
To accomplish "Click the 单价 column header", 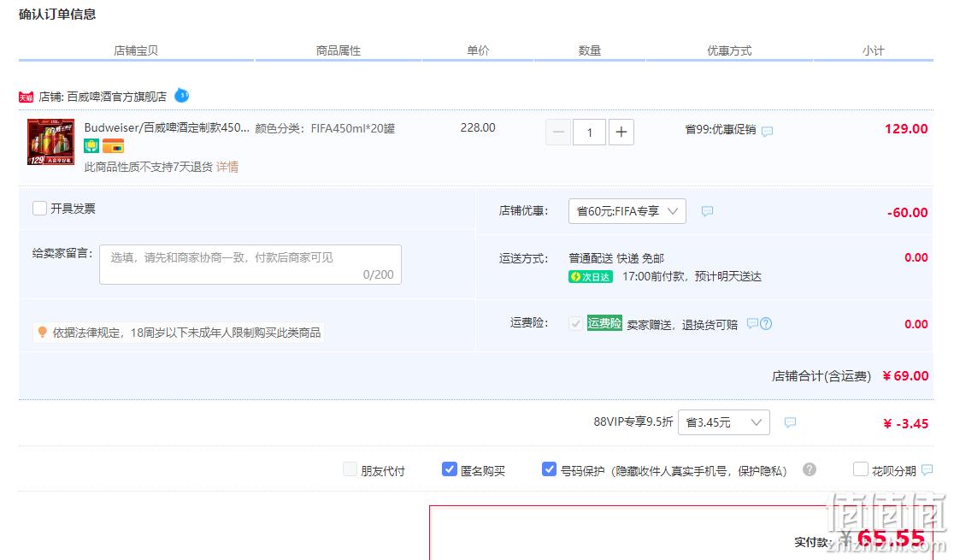I will point(478,50).
